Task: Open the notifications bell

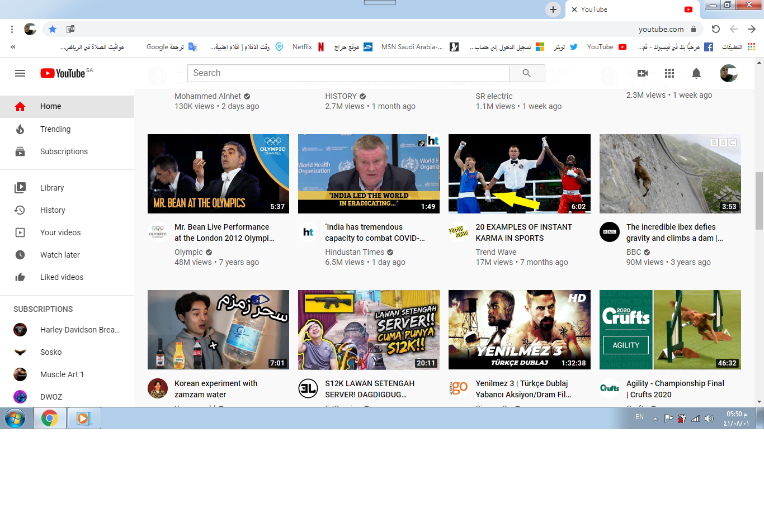Action: click(x=696, y=73)
